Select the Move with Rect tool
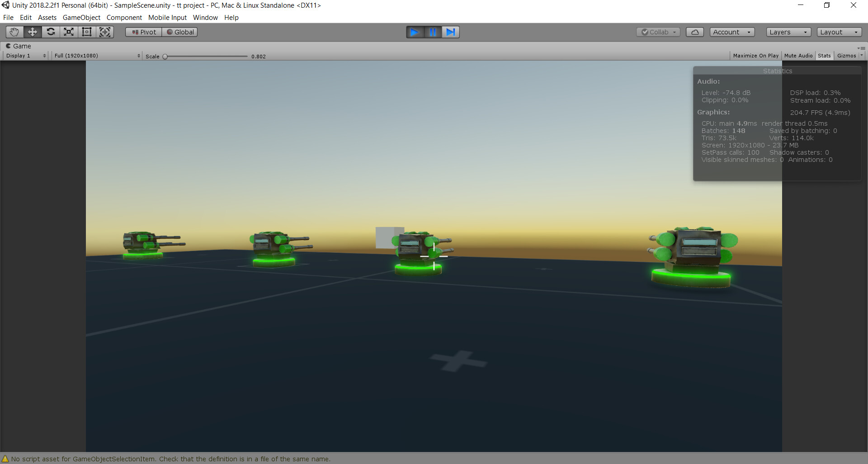The height and width of the screenshot is (464, 868). coord(104,32)
